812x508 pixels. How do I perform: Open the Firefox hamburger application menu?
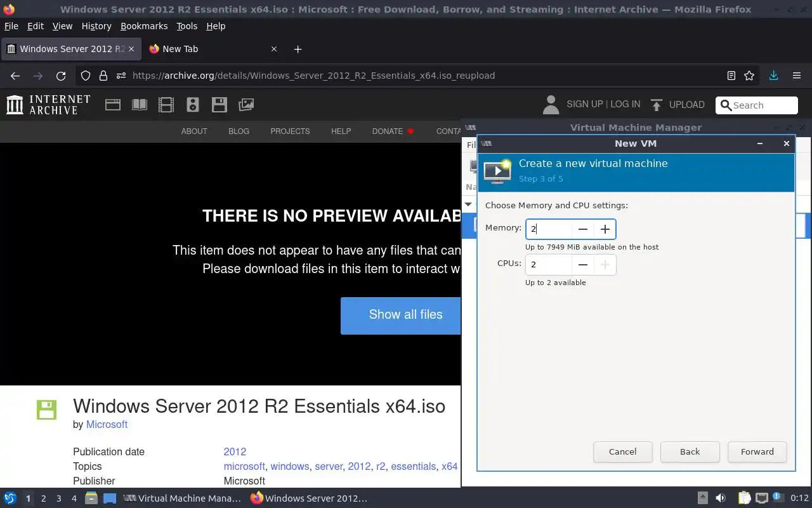(797, 76)
